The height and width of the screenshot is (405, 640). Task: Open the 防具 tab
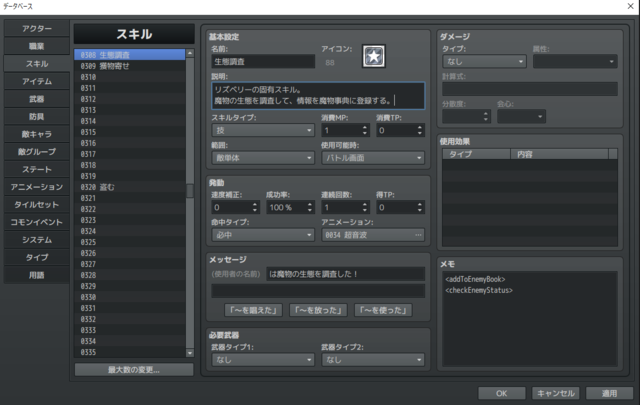[37, 116]
